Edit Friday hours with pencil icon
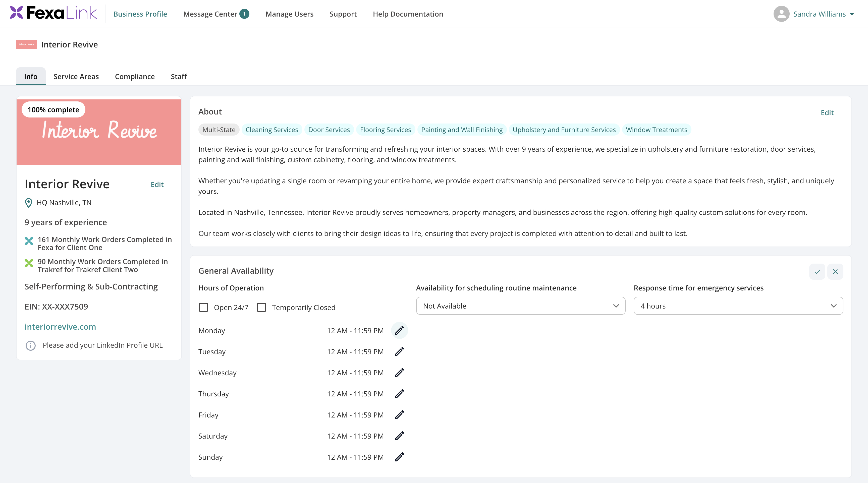This screenshot has height=483, width=868. [x=399, y=415]
